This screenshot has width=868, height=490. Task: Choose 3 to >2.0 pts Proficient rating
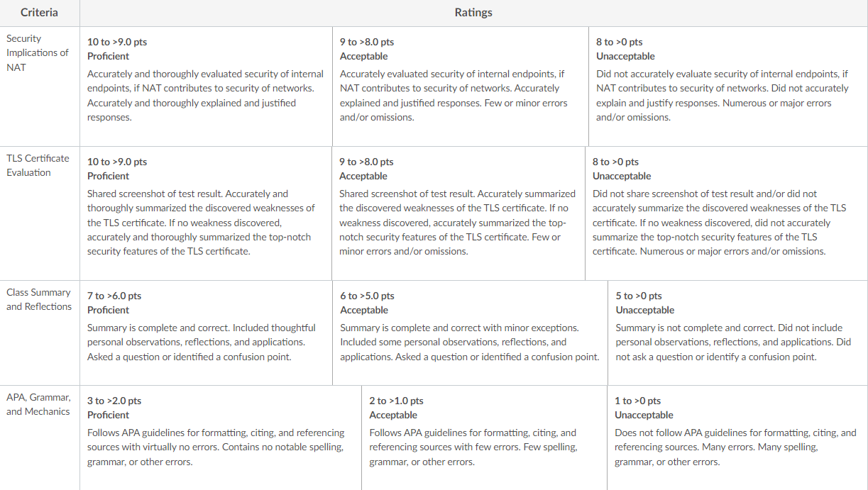pyautogui.click(x=221, y=438)
